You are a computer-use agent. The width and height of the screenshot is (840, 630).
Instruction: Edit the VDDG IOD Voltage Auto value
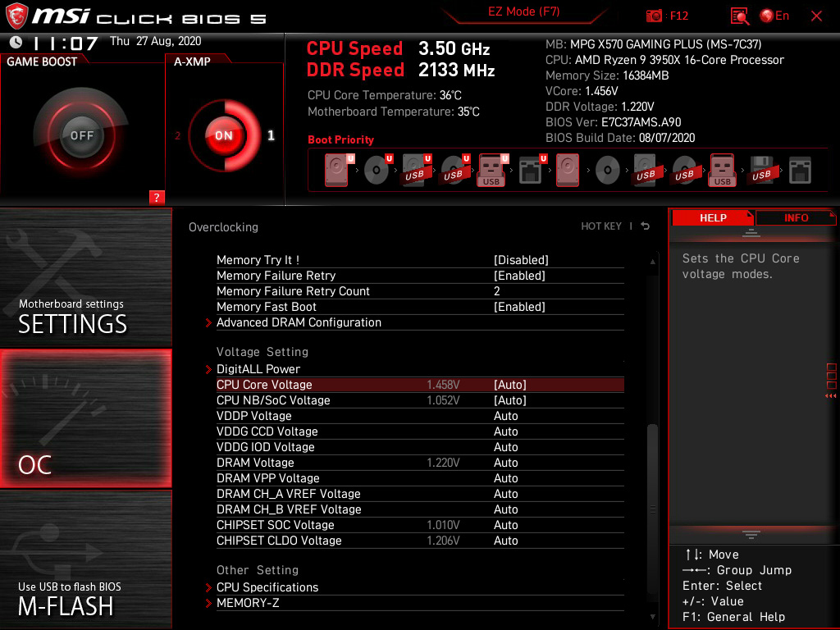[x=505, y=447]
